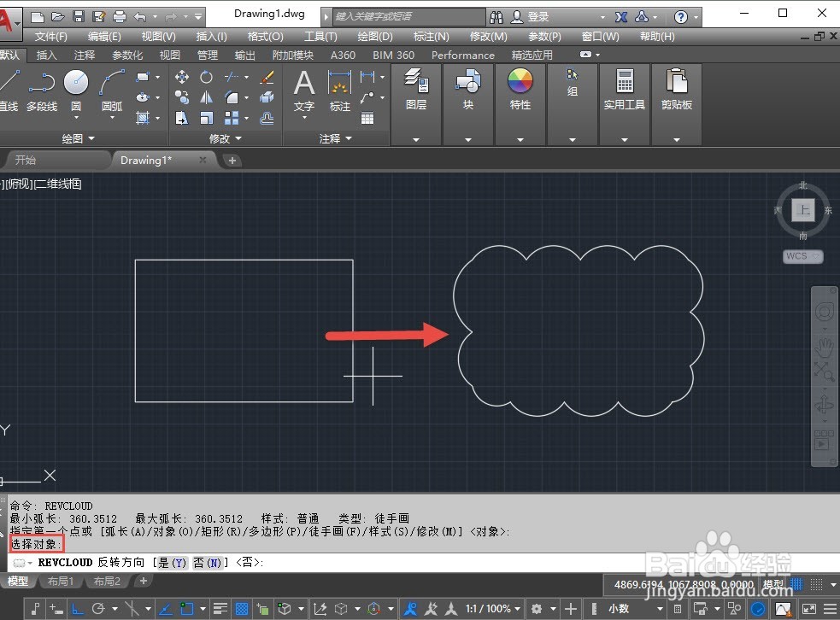Image resolution: width=840 pixels, height=620 pixels.
Task: Click the Text (文字) annotation tool
Action: pos(303,90)
